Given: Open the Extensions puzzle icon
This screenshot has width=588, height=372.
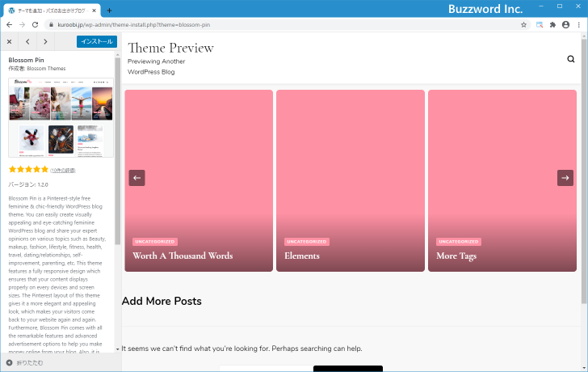Looking at the screenshot, I should tap(552, 25).
